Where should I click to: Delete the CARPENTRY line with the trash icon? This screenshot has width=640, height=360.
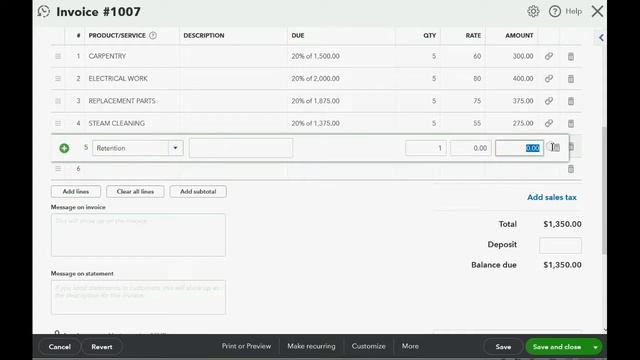[x=571, y=56]
